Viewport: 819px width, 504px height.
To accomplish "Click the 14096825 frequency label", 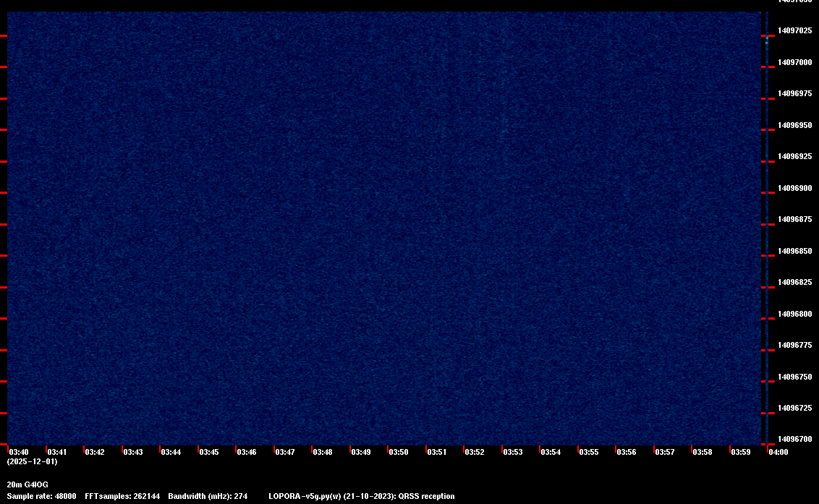I will 795,282.
